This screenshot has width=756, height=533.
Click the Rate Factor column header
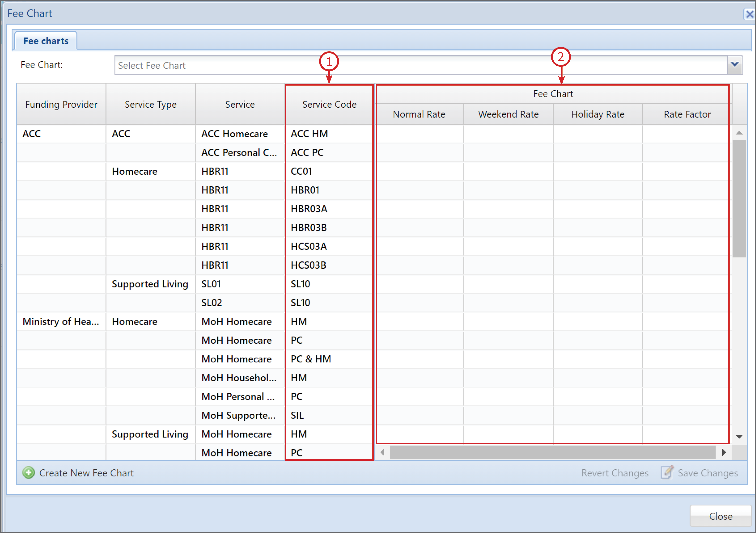point(687,114)
